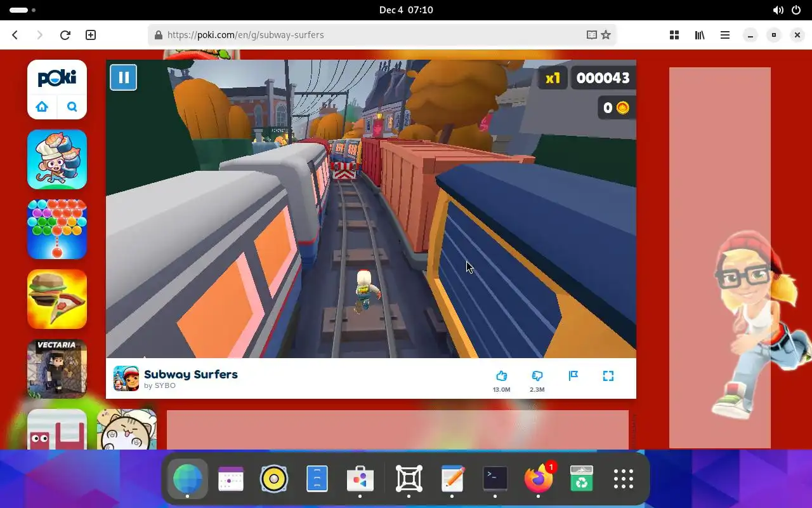Open the web browser in dock

pos(187,479)
